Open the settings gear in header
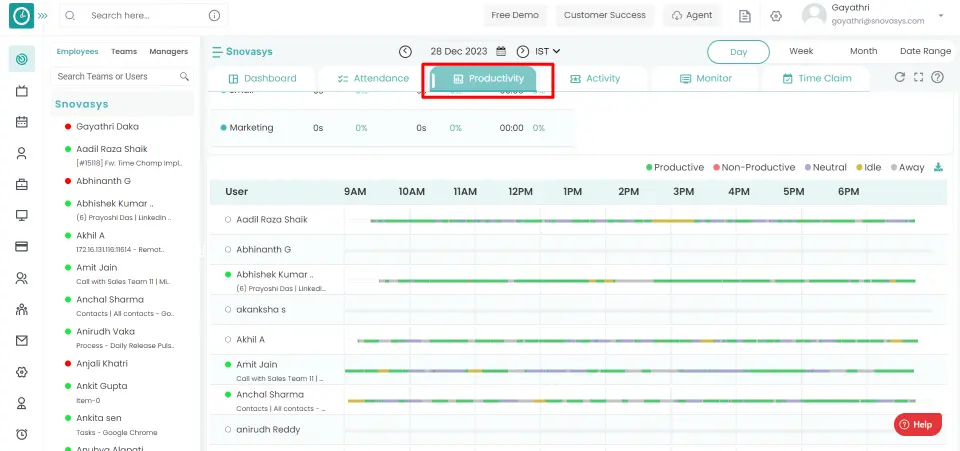 [x=776, y=16]
